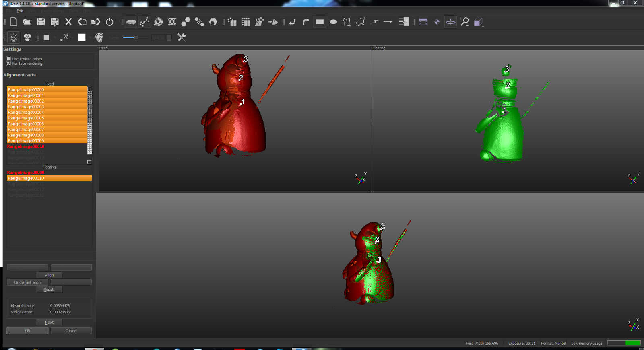Click the X delete icon in the toolbar
Viewport: 644px width, 350px height.
(x=68, y=22)
